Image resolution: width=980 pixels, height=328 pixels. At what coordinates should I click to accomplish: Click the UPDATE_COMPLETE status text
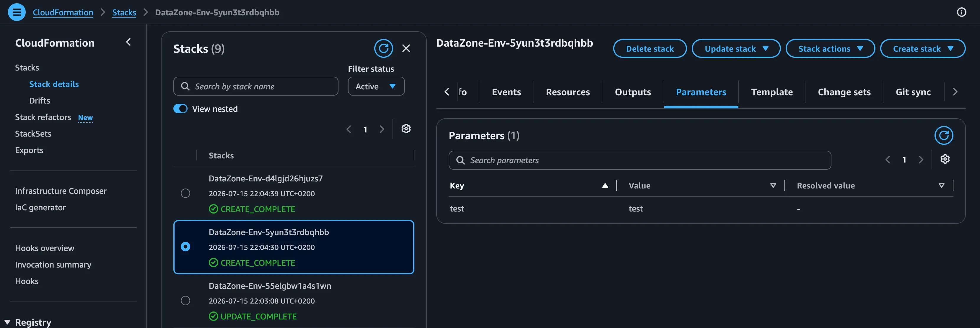point(258,316)
